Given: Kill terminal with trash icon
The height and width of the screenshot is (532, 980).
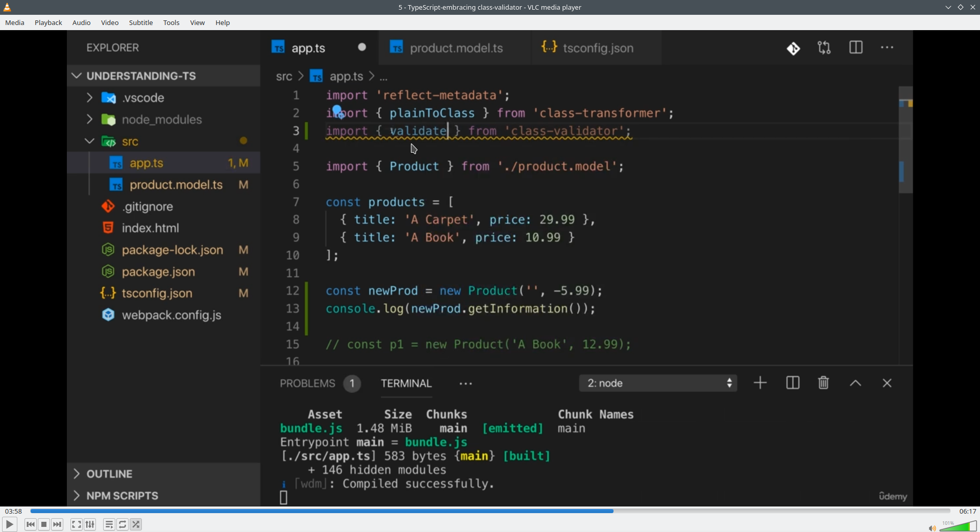Looking at the screenshot, I should [823, 383].
